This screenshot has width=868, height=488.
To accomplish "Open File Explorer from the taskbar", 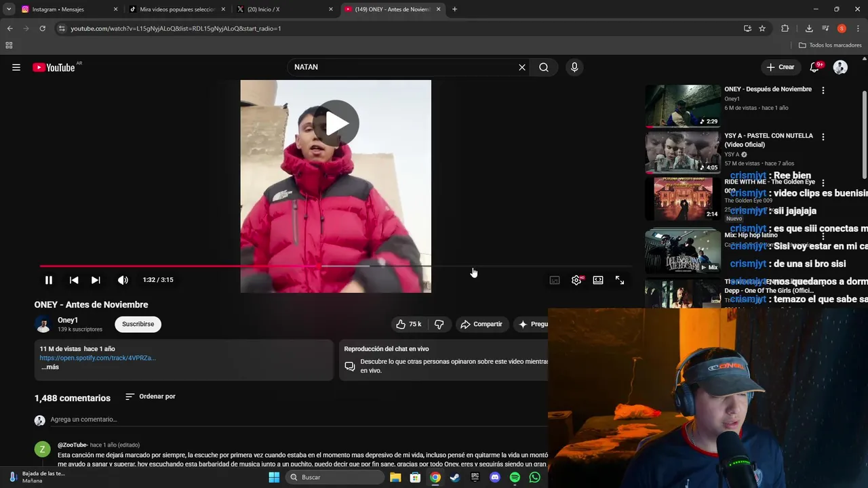I will (395, 477).
